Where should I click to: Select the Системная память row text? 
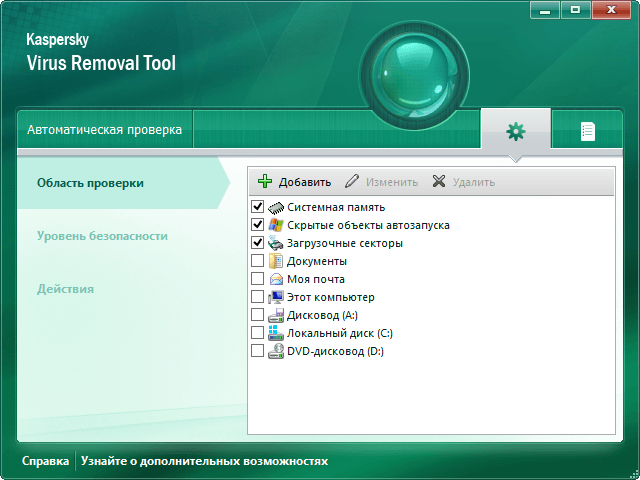tap(336, 207)
